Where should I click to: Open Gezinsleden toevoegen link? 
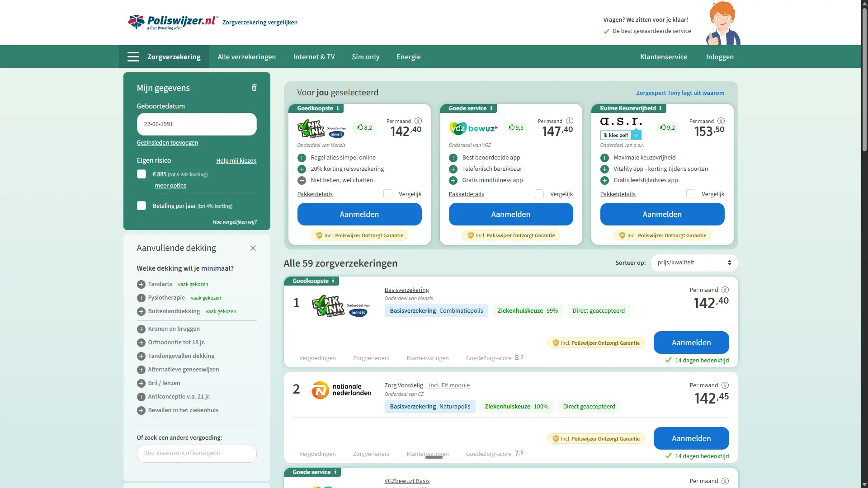click(x=167, y=143)
